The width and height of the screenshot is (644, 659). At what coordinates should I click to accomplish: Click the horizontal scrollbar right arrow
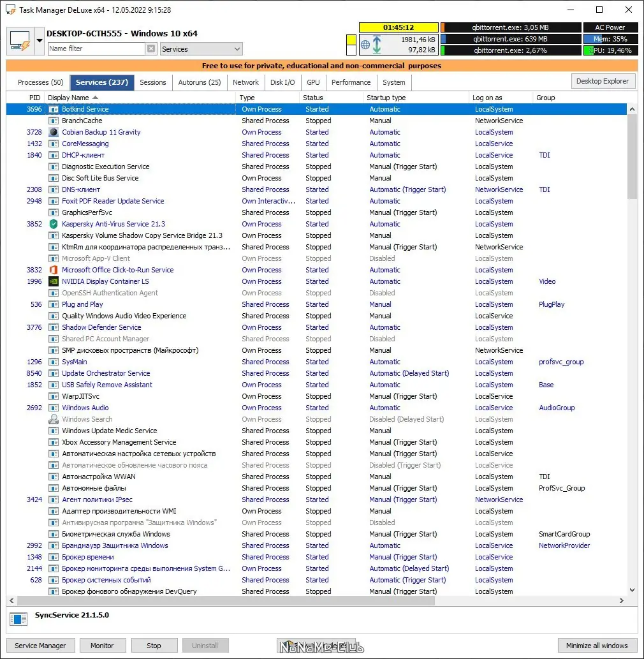coord(621,600)
